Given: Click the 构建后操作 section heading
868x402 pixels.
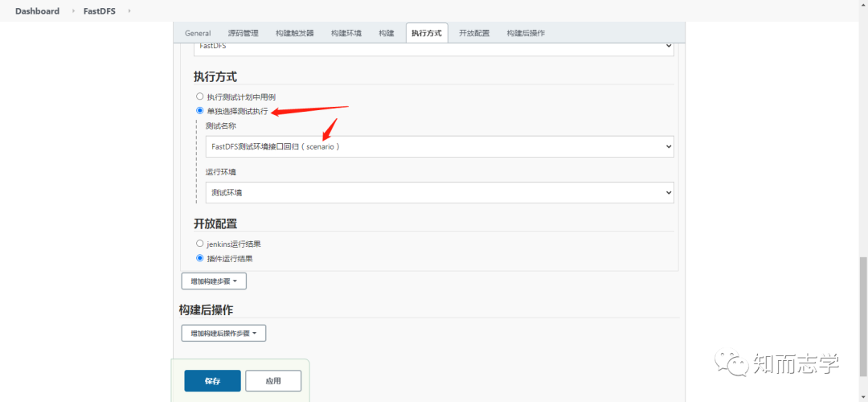Looking at the screenshot, I should (206, 310).
